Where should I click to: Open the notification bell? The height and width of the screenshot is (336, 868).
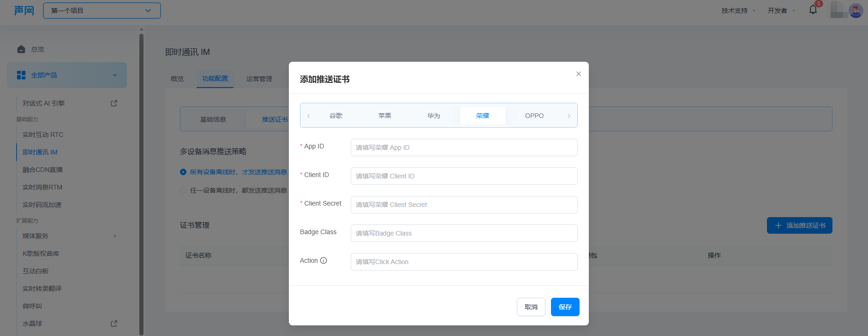(813, 10)
